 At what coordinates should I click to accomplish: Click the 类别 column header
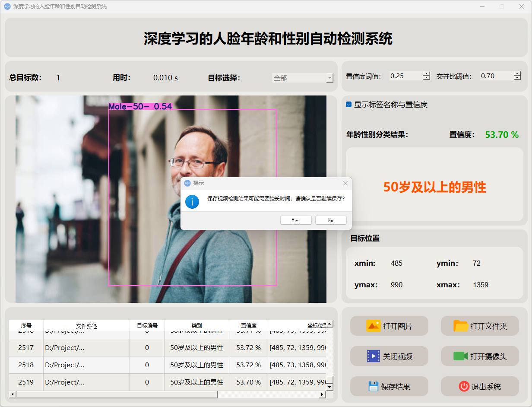196,326
